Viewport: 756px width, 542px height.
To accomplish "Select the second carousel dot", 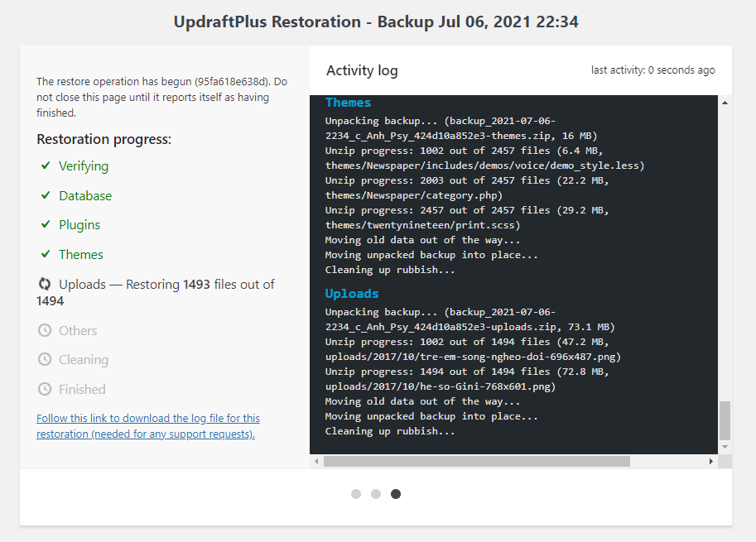I will point(376,494).
